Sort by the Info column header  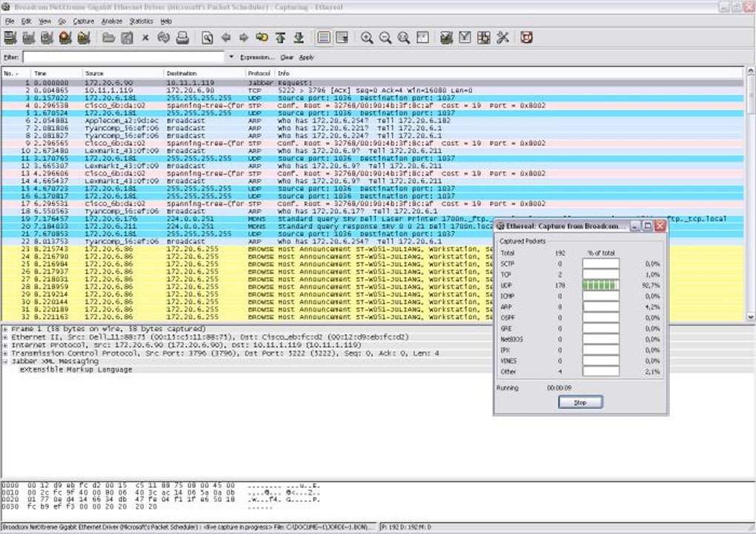[508, 73]
